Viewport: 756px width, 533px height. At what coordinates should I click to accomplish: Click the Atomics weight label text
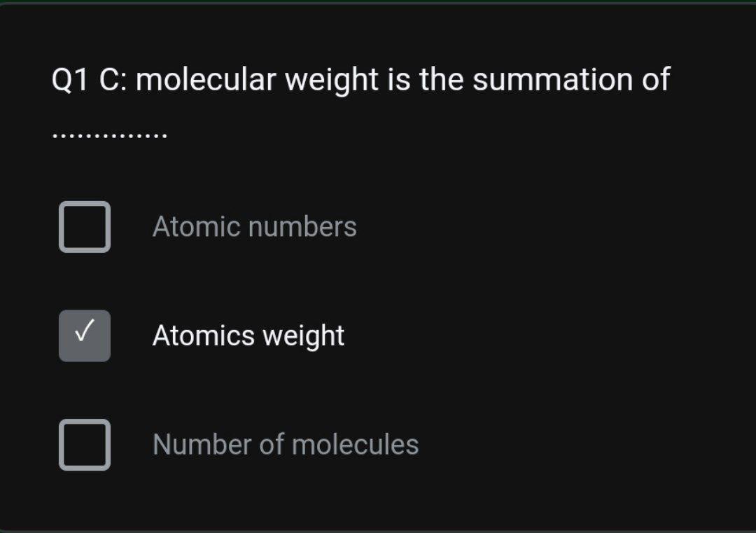coord(248,335)
